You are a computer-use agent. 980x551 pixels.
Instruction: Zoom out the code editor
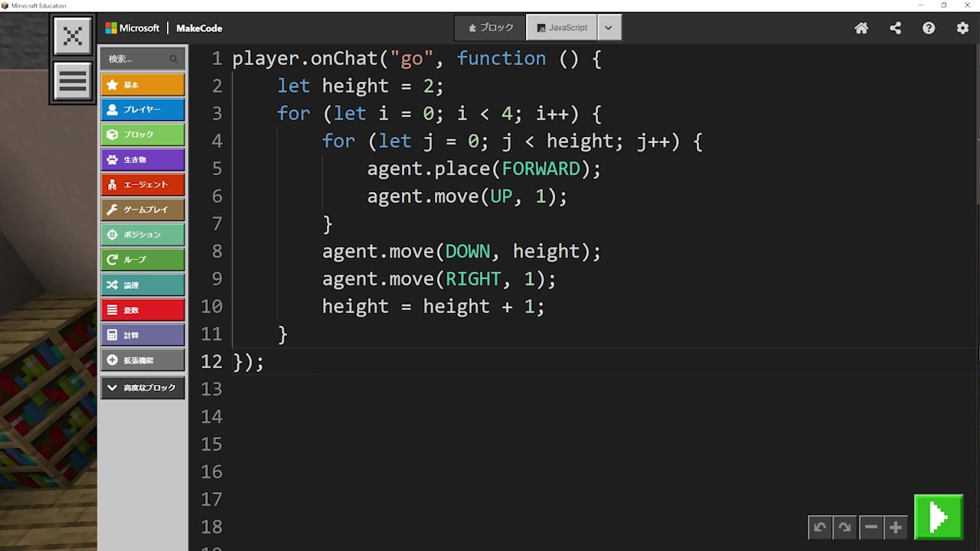tap(871, 527)
